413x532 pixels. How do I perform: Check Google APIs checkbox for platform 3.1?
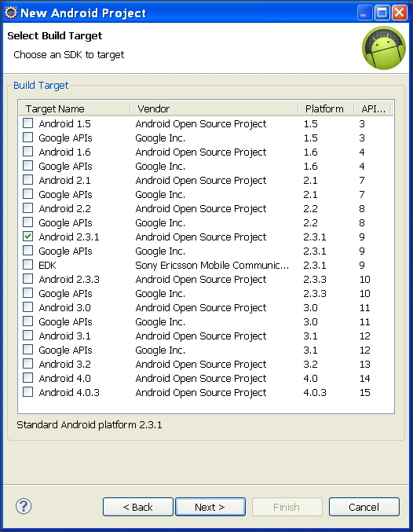click(x=27, y=350)
